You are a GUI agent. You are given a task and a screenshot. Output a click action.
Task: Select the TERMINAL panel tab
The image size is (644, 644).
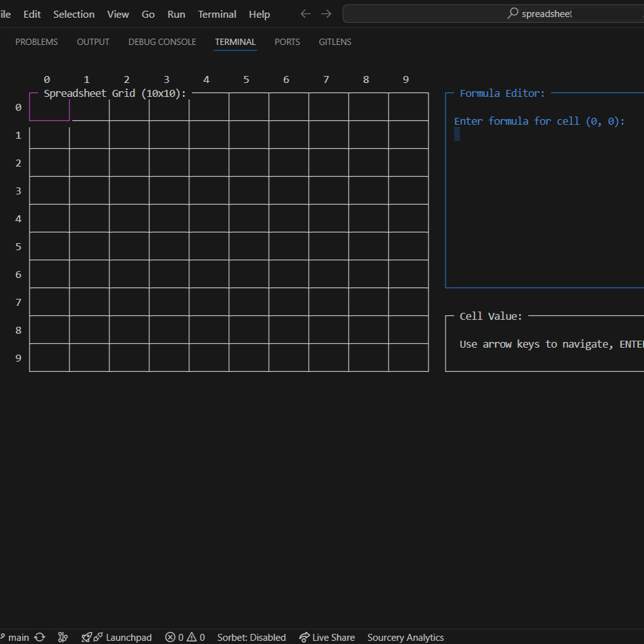coord(236,42)
